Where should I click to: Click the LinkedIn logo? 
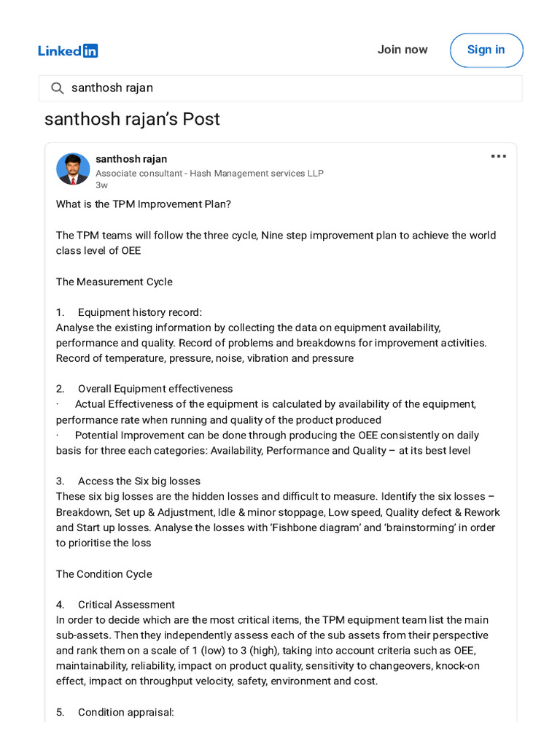(68, 50)
